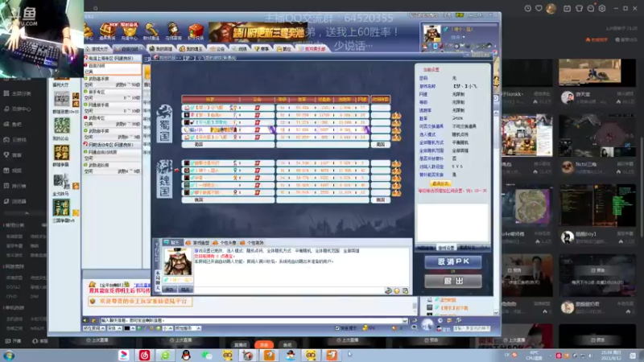Open chat input history dropdown arrow
Viewport: 644px width, 362px height.
point(405,320)
